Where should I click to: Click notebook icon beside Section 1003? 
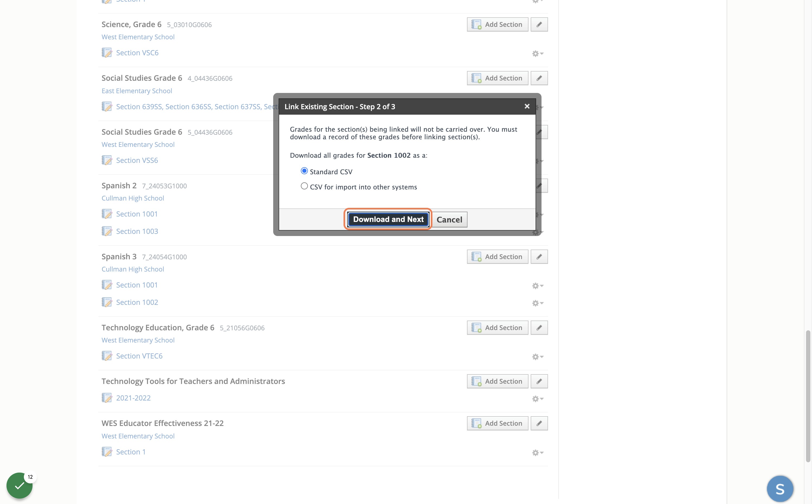tap(107, 231)
